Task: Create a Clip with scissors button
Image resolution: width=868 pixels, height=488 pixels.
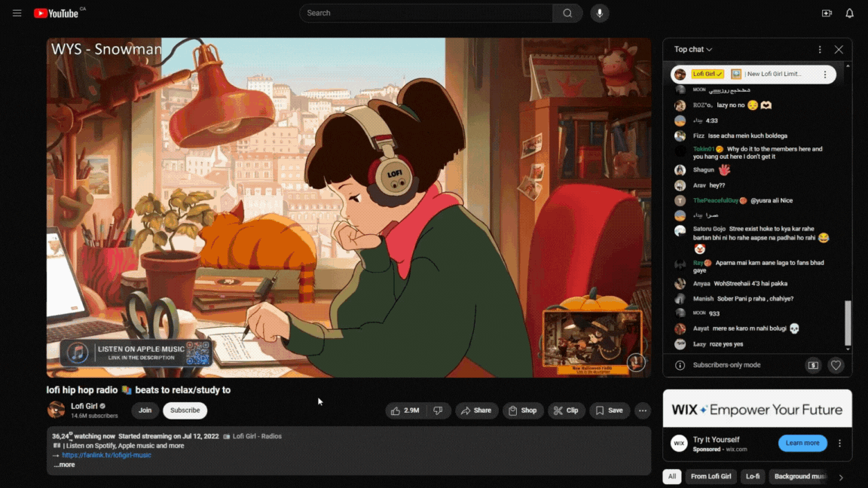Action: (x=567, y=410)
